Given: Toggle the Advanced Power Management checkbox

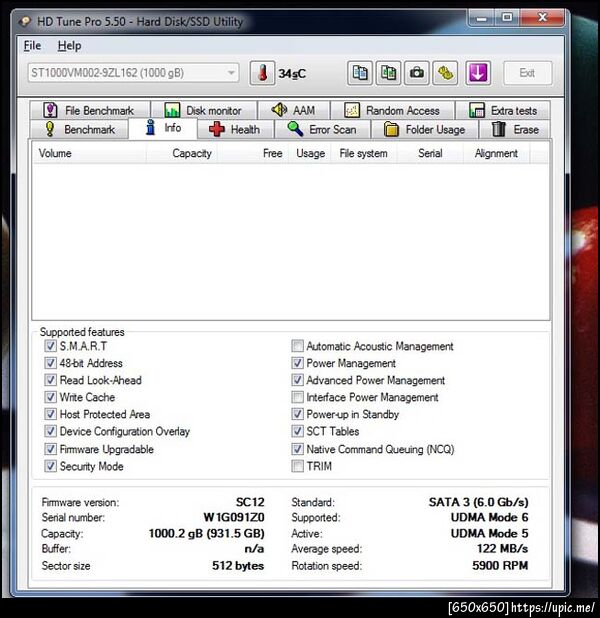Looking at the screenshot, I should click(298, 380).
